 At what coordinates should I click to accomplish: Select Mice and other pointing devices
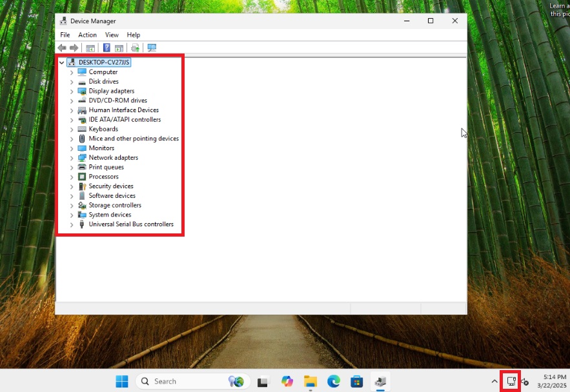coord(134,139)
